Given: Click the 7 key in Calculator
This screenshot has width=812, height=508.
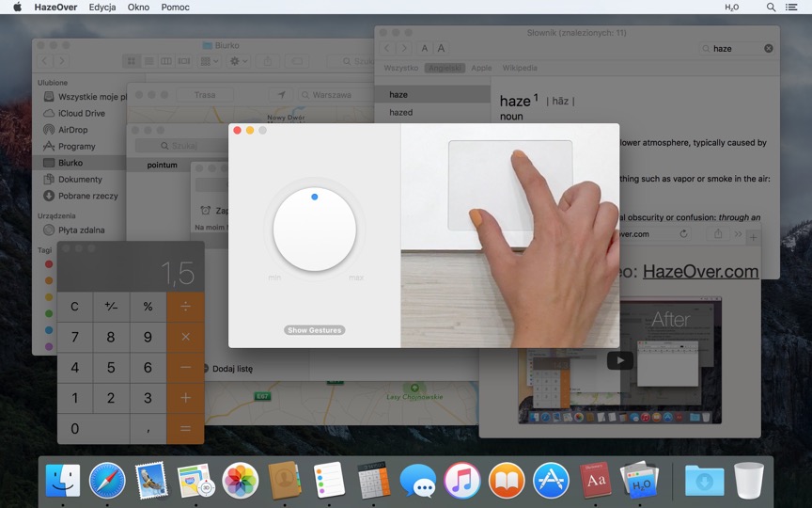Looking at the screenshot, I should coord(74,337).
